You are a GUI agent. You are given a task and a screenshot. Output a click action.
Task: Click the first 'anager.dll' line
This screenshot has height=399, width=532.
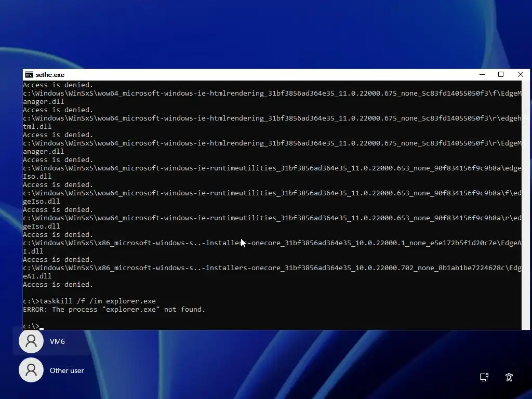[44, 101]
